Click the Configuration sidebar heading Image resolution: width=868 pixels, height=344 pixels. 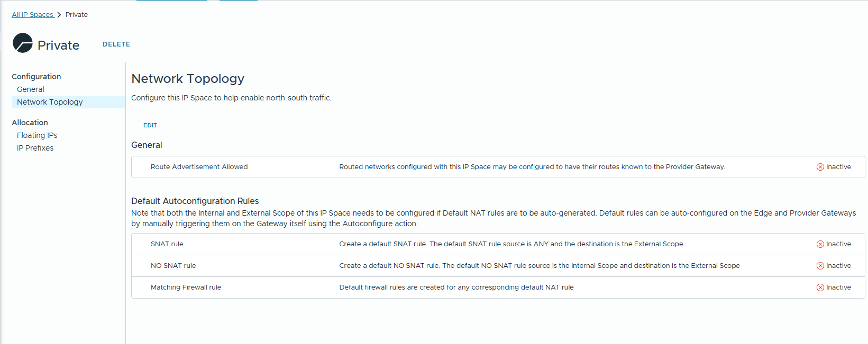36,77
